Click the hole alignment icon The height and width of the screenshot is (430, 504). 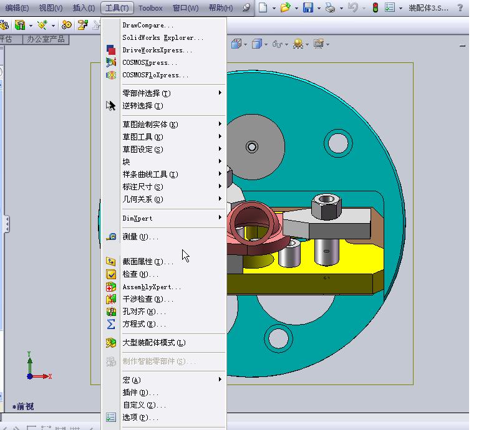point(111,312)
